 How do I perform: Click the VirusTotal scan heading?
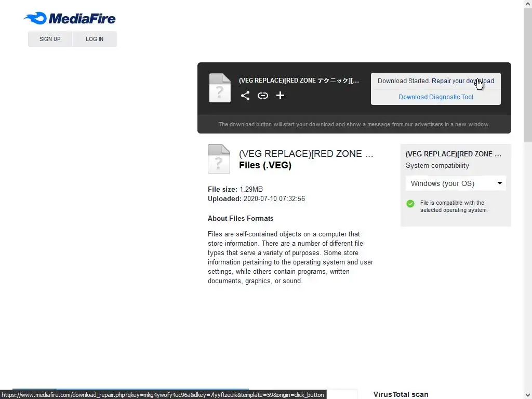click(x=401, y=395)
